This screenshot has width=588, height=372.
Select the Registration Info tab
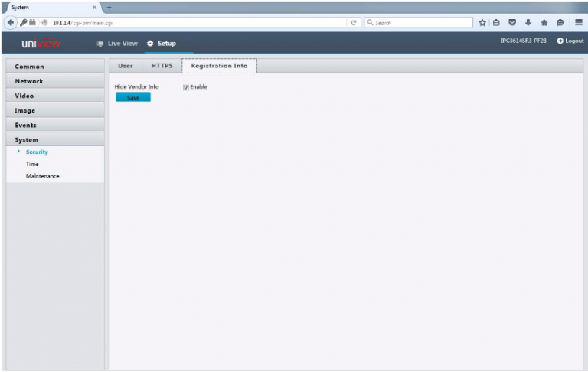click(x=220, y=66)
